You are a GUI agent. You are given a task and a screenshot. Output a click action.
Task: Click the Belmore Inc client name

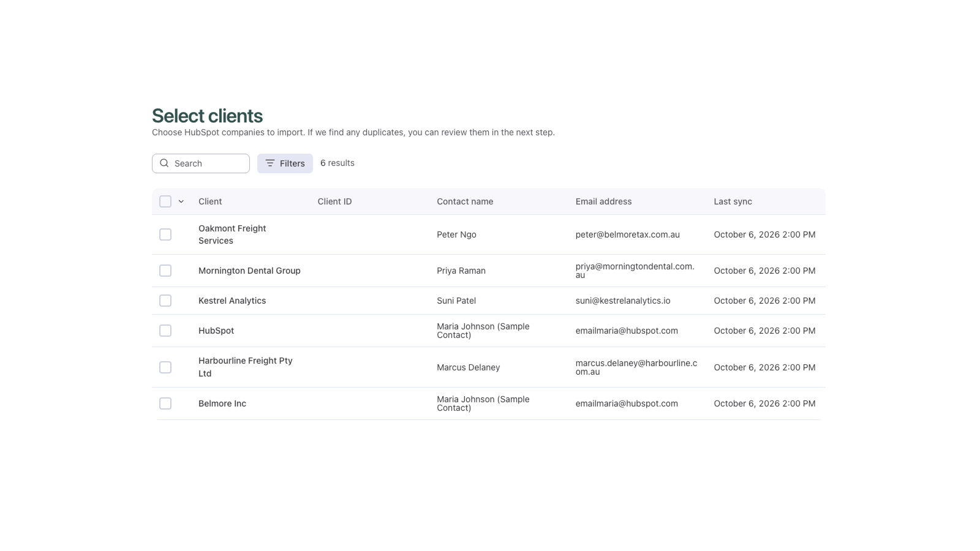pyautogui.click(x=222, y=403)
